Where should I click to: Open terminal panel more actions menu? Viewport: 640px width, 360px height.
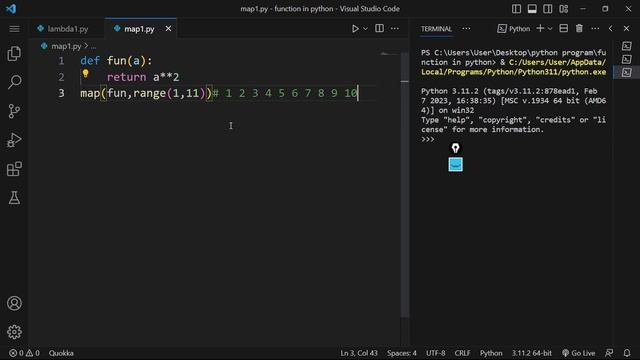[595, 29]
